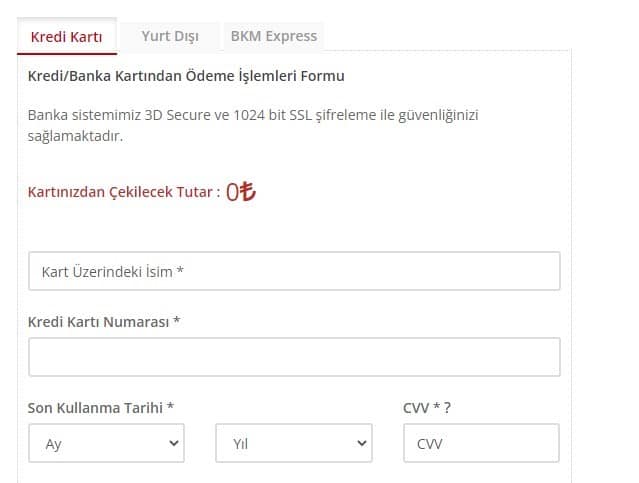Click the Kredi Kartı Numarası label
This screenshot has width=639, height=483.
tap(104, 321)
